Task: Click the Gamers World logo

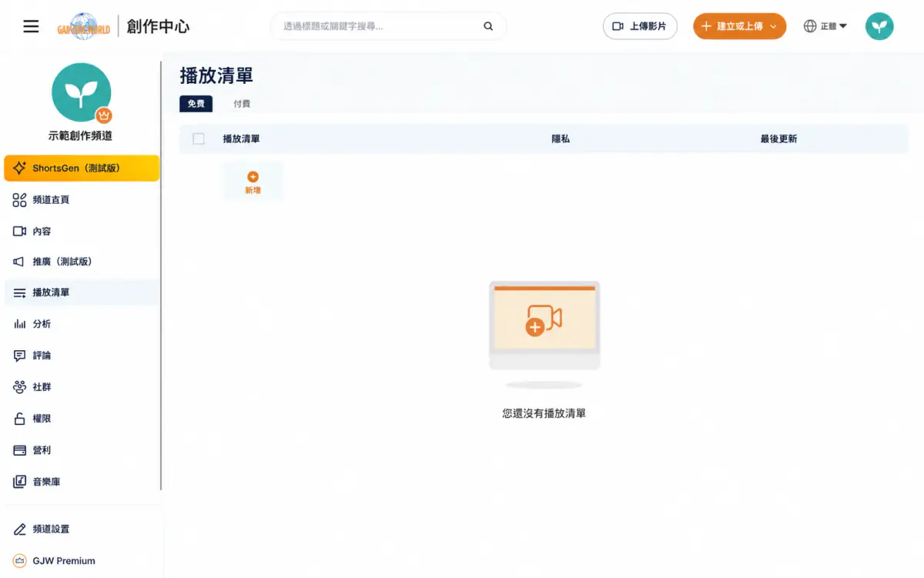Action: [x=84, y=26]
